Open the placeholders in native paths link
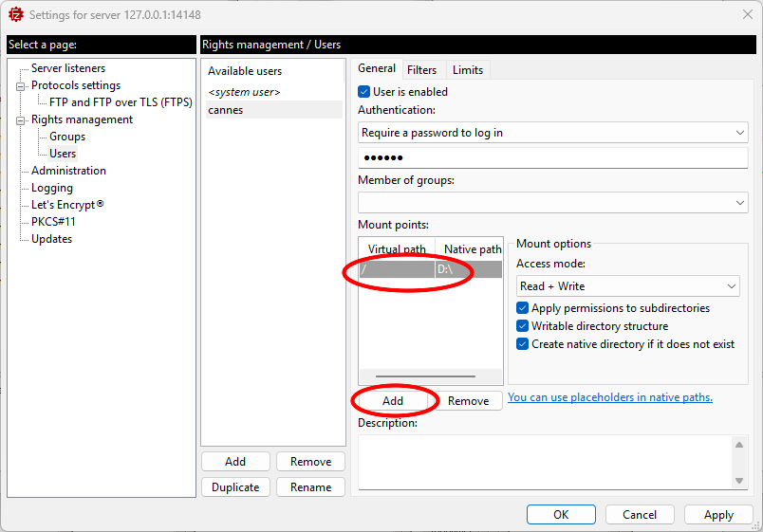The height and width of the screenshot is (532, 763). (x=609, y=397)
